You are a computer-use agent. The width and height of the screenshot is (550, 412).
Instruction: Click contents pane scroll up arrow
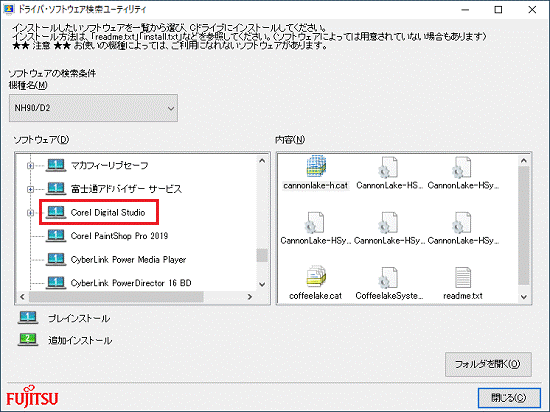(x=524, y=161)
